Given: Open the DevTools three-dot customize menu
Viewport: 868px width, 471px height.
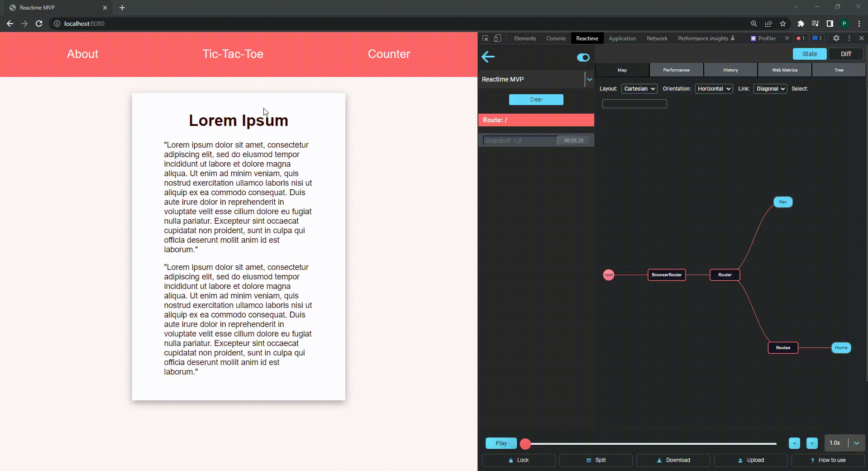Looking at the screenshot, I should (x=849, y=38).
